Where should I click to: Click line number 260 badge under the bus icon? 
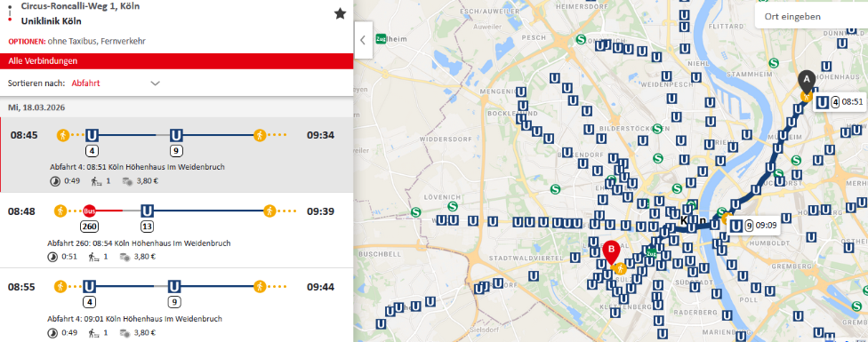tap(89, 226)
